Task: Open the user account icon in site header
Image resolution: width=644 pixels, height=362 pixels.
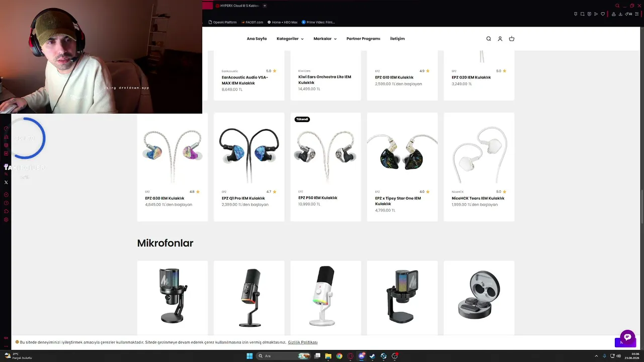Action: point(500,39)
